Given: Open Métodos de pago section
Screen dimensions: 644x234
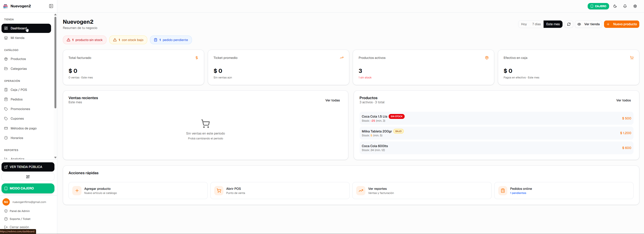Looking at the screenshot, I should (x=26, y=128).
